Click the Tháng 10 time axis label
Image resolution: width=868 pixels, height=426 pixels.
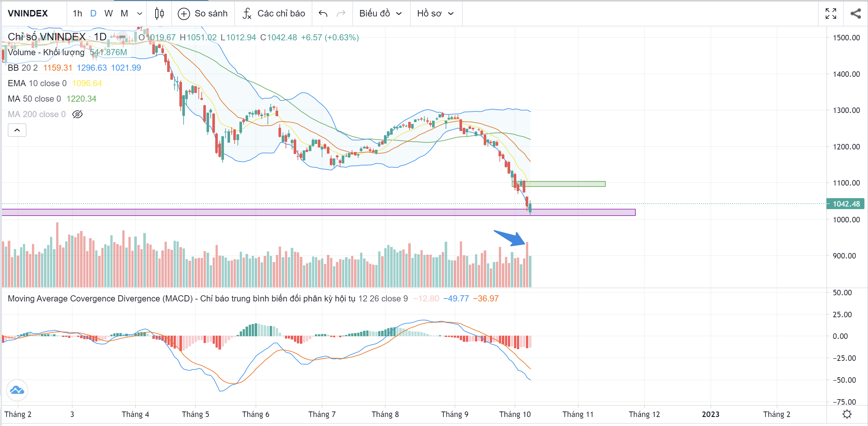(x=515, y=414)
